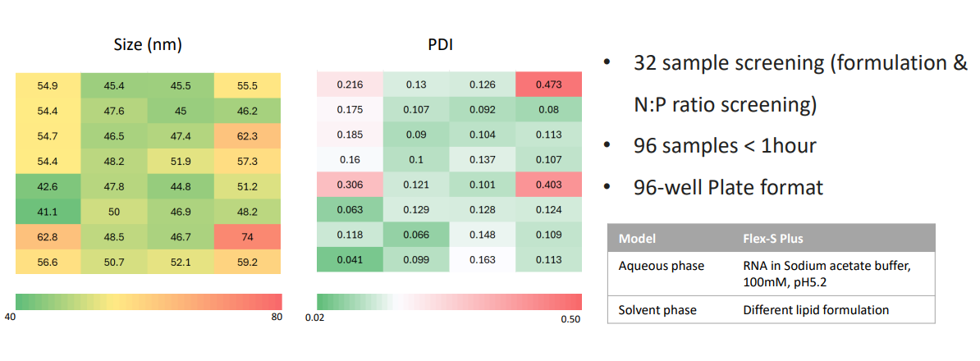Select the 62.8 cell in Size heatmap
980x361 pixels.
(48, 239)
